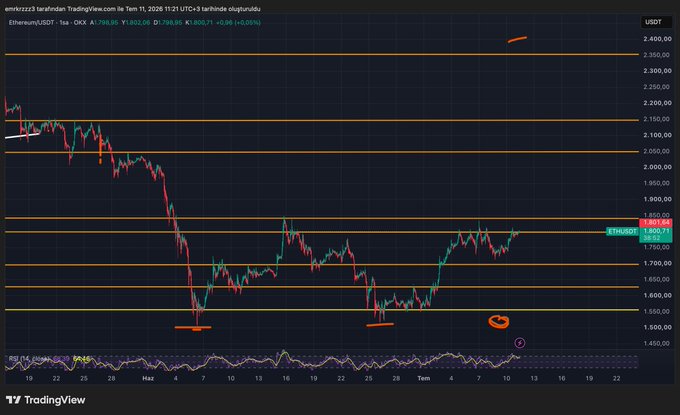This screenshot has height=415, width=680.
Task: Click the red 1.801,64 price tag
Action: 656,222
